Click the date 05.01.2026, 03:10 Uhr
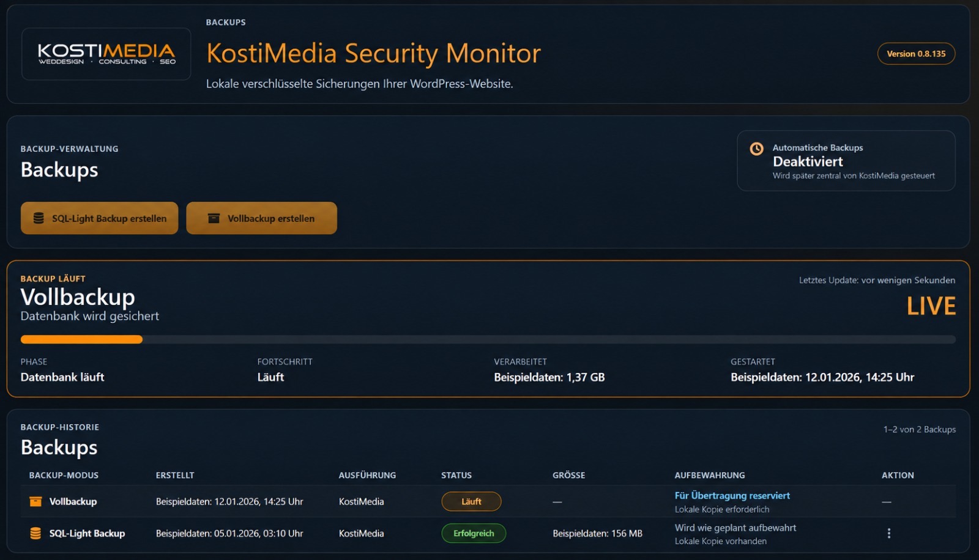 [259, 533]
